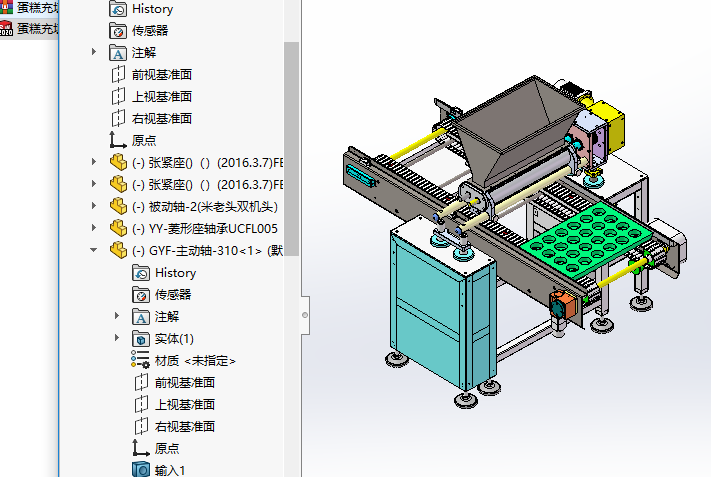Open the nested History icon under GYF-主动轴
This screenshot has height=477, width=711.
tap(141, 273)
